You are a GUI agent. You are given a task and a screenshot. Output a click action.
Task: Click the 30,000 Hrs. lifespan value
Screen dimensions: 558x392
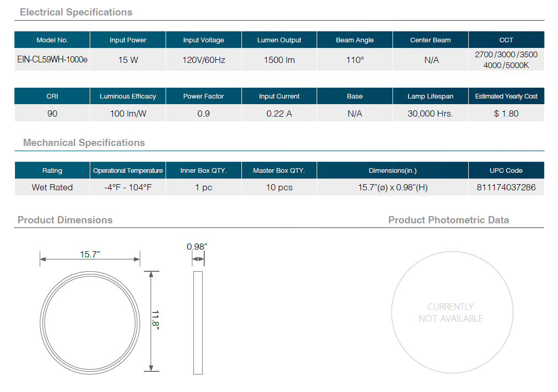pos(430,113)
